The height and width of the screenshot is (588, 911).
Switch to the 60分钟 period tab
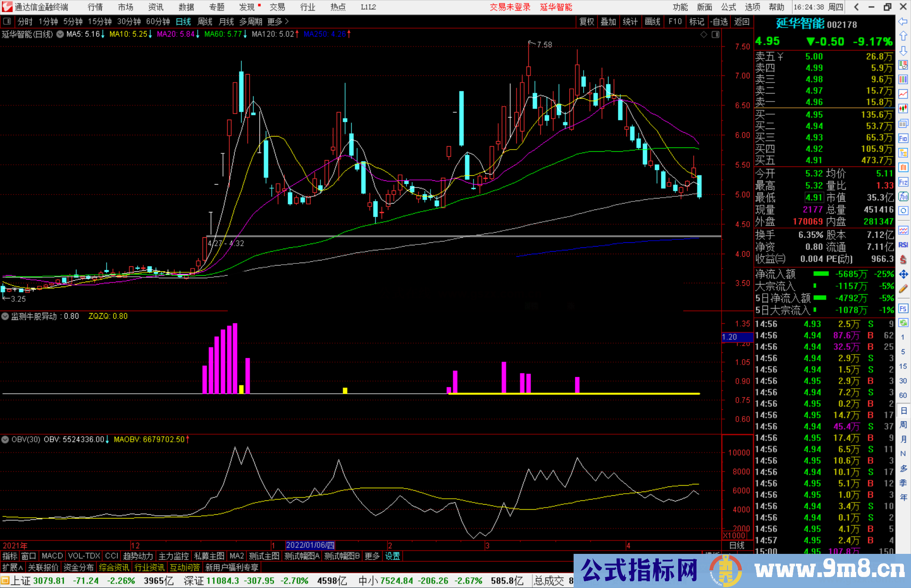(x=158, y=21)
